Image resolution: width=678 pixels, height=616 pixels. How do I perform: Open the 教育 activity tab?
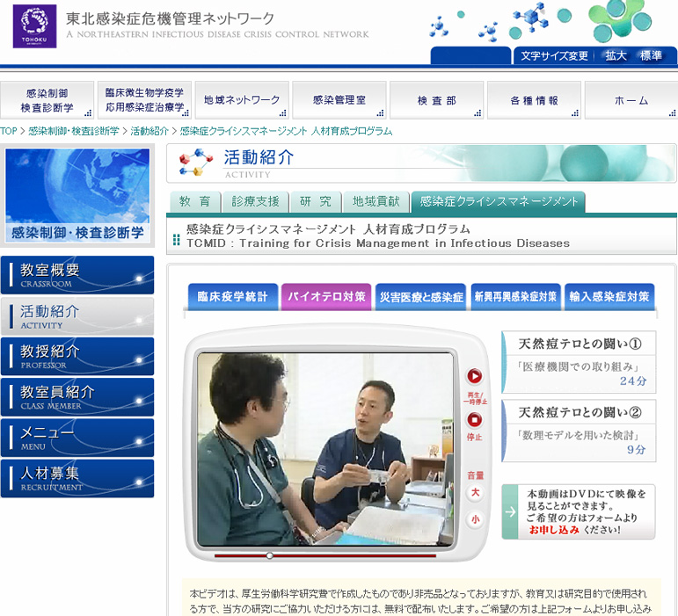point(194,201)
